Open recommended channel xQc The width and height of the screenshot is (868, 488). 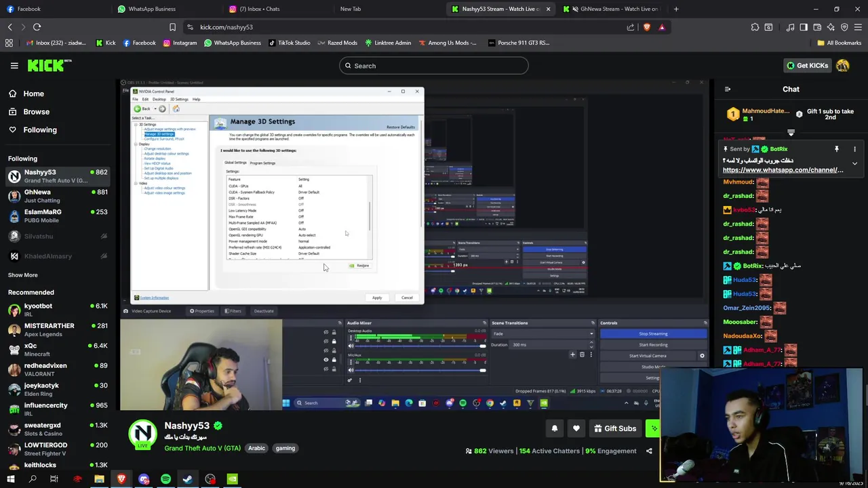pos(58,350)
